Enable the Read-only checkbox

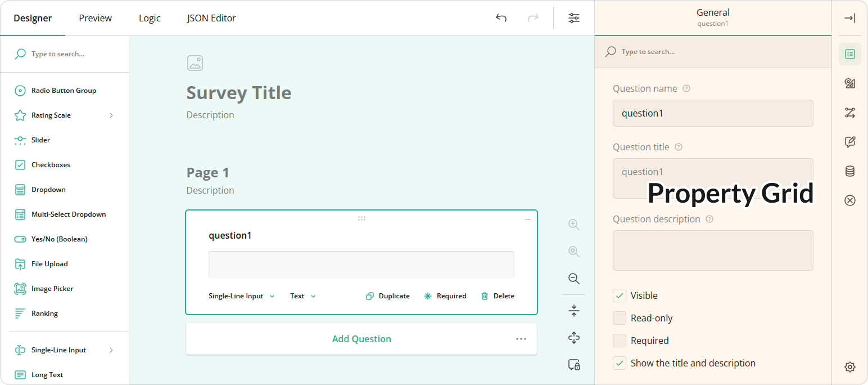pos(619,317)
